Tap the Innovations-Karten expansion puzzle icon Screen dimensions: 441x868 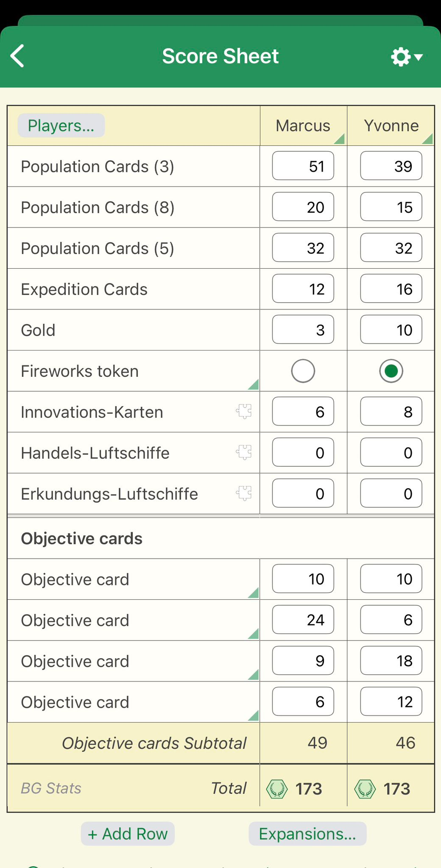tap(244, 412)
